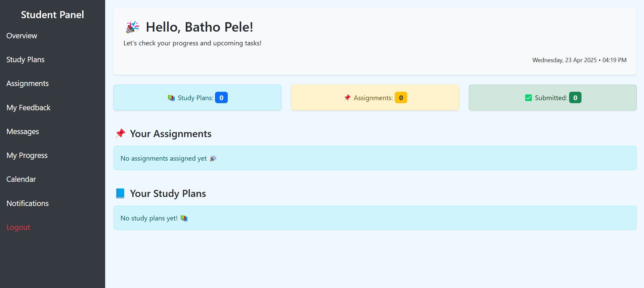Open Messages from the sidebar
The width and height of the screenshot is (644, 288).
[x=23, y=131]
